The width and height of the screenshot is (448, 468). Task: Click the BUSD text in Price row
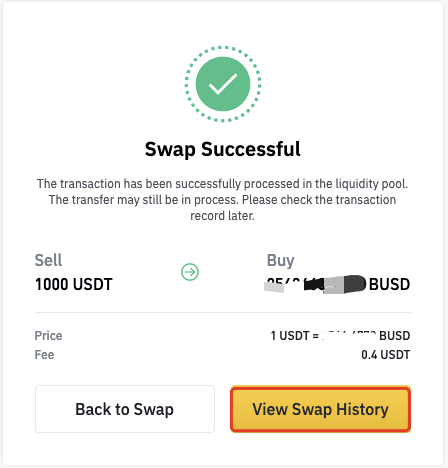tap(395, 336)
